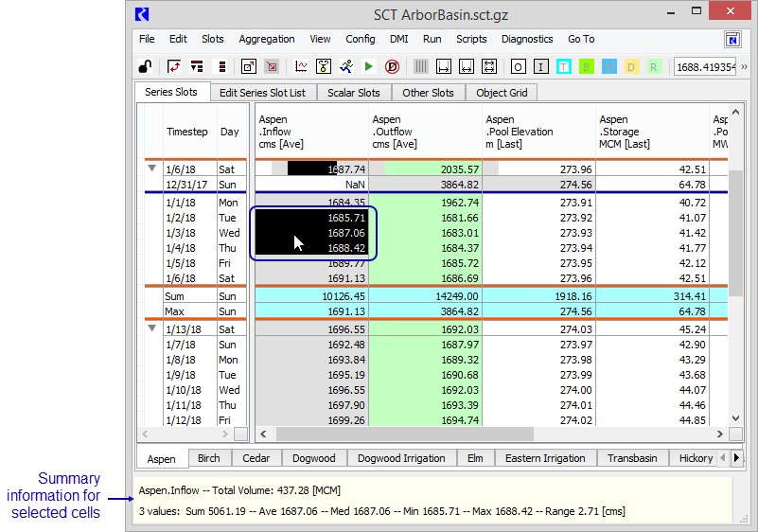Click the value field showing 1688.419354

coord(705,66)
